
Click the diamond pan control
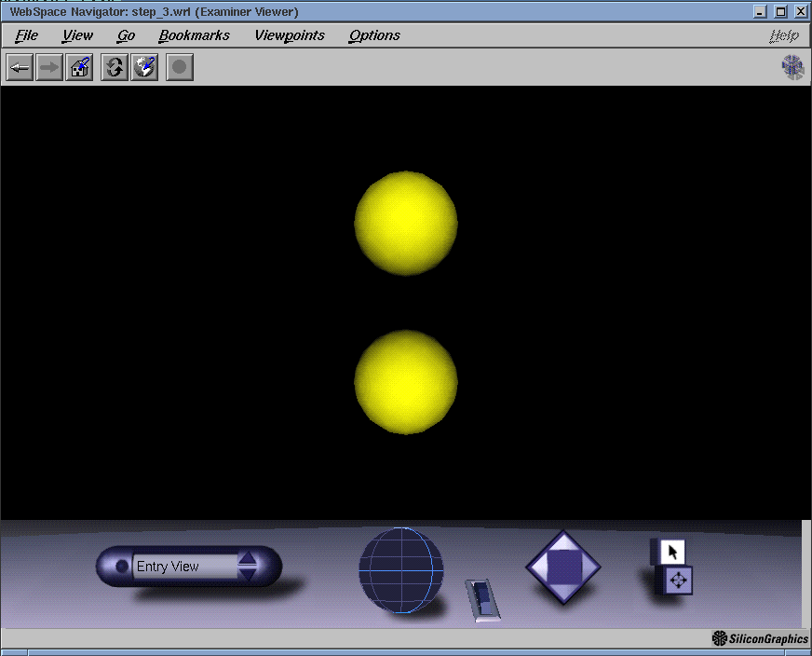pos(563,567)
